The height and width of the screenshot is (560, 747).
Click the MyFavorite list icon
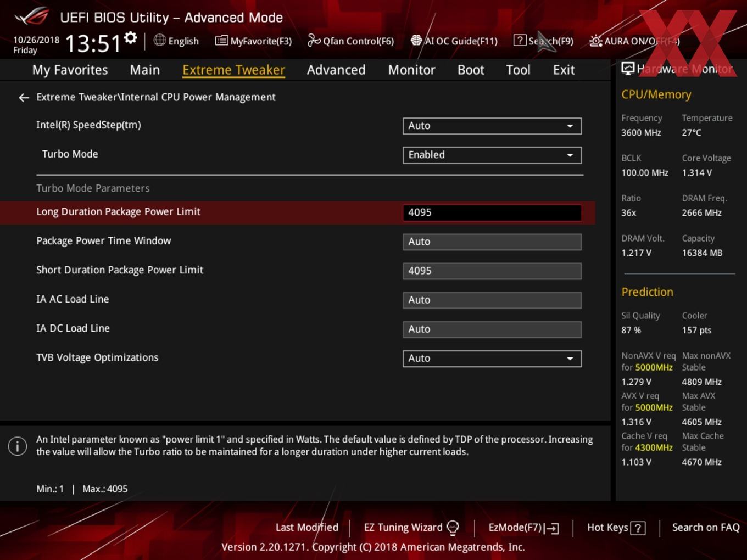click(x=221, y=41)
